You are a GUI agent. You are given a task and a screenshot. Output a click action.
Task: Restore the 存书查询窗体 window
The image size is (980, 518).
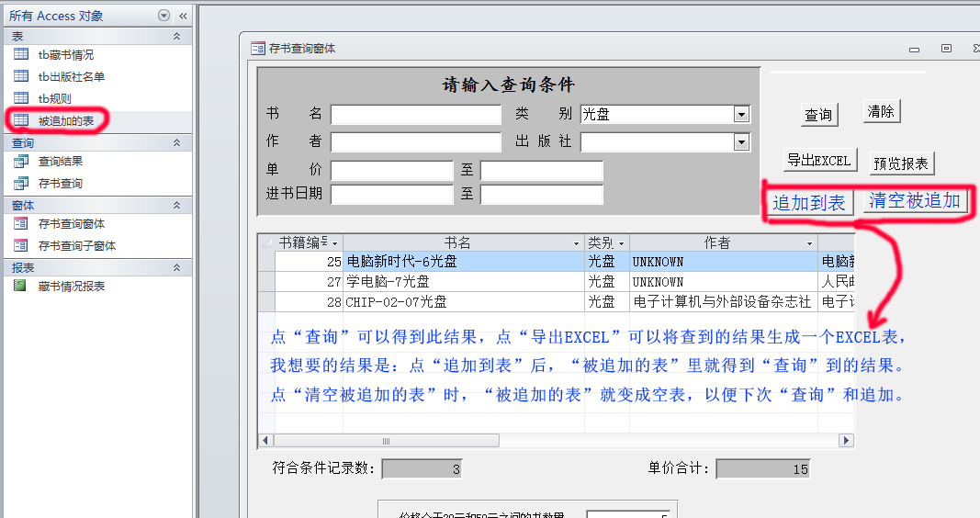pos(946,48)
